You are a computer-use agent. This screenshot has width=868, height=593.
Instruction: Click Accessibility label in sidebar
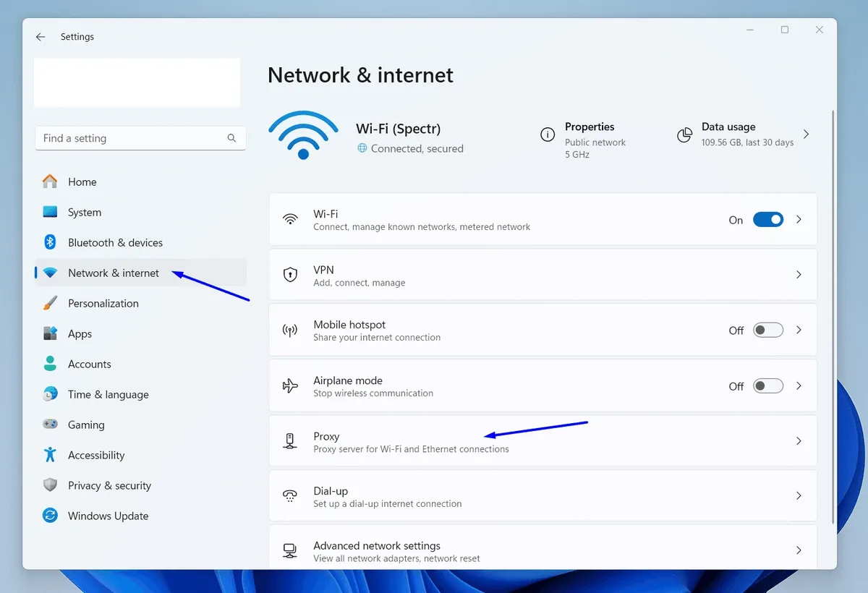pos(96,455)
